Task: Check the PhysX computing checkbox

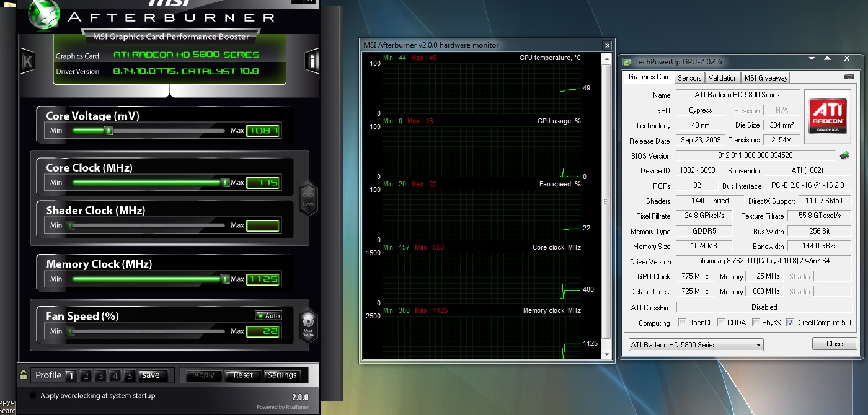Action: pos(756,323)
